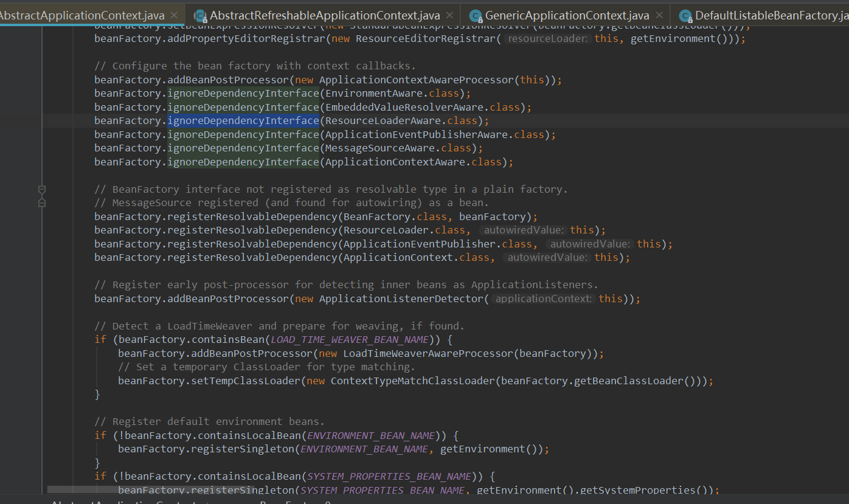
Task: Open the GenericApplicationContext.java tab
Action: (567, 15)
